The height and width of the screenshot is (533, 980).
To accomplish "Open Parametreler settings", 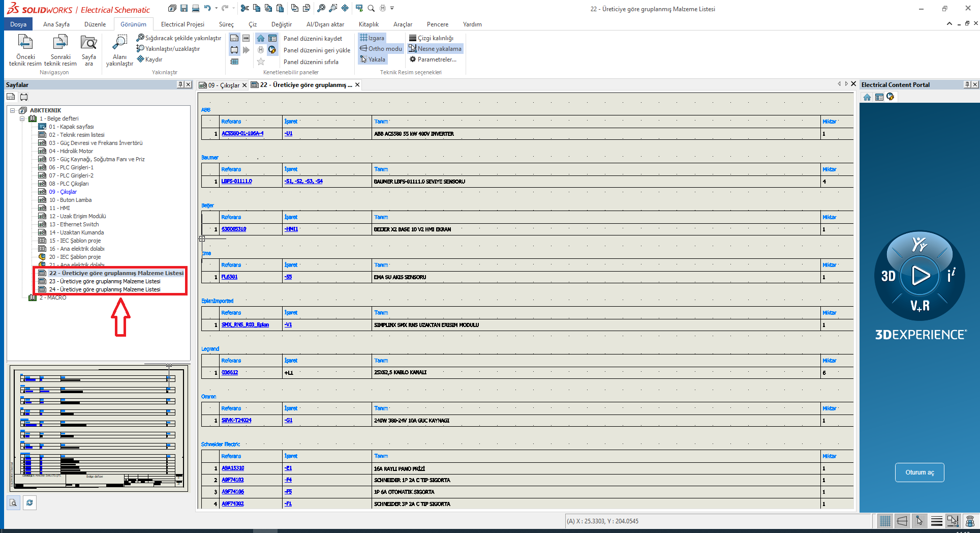I will point(436,60).
